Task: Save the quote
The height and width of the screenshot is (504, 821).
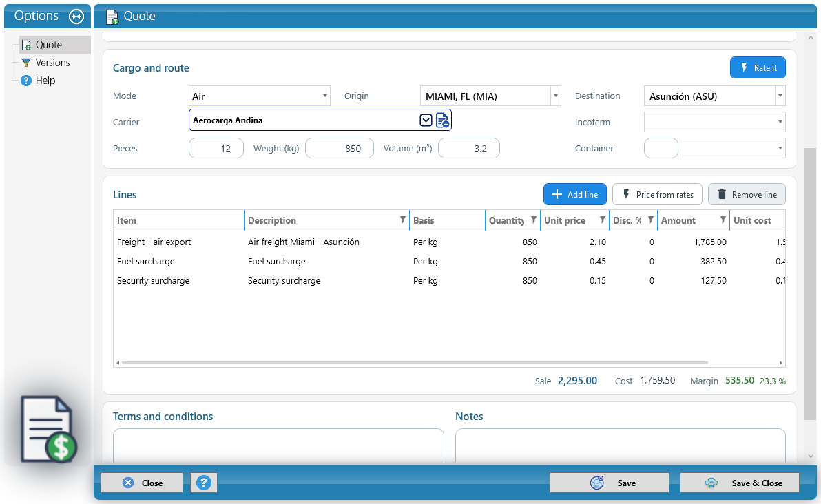Action: [x=610, y=483]
